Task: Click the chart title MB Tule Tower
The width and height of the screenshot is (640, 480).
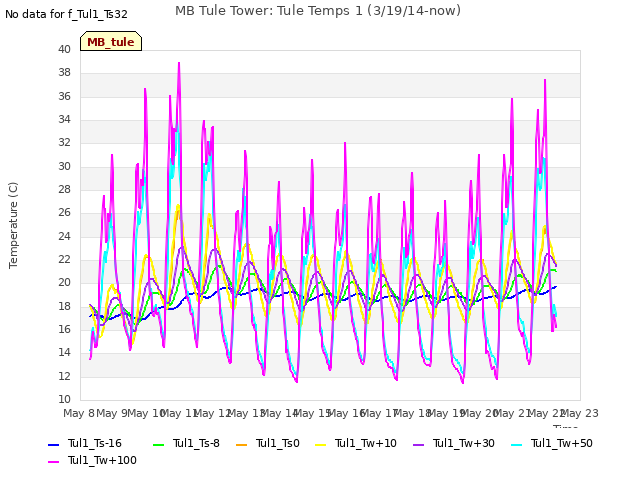Action: click(318, 11)
